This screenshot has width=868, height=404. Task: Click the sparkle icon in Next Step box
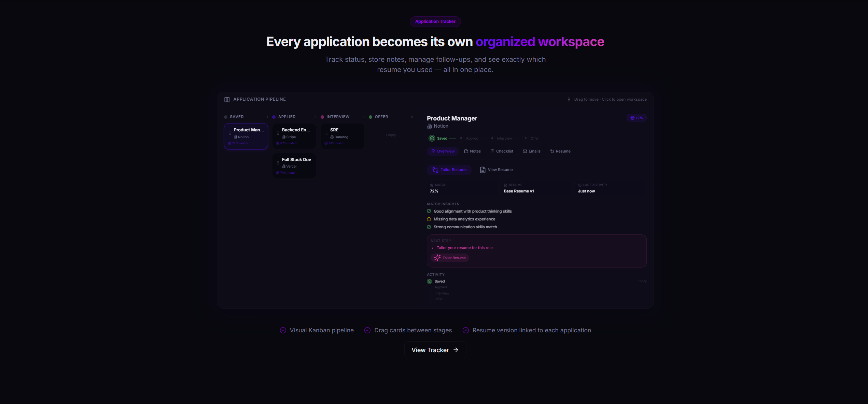(437, 258)
